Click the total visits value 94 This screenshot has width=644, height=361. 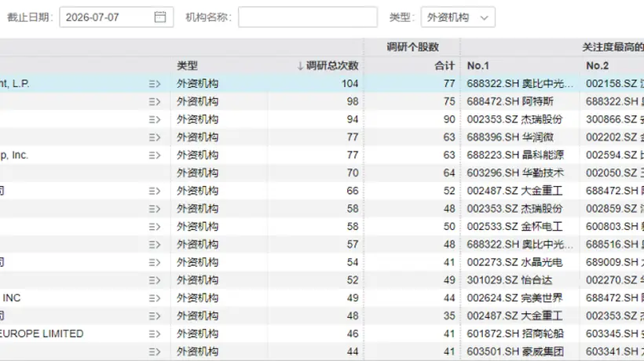[x=353, y=119]
